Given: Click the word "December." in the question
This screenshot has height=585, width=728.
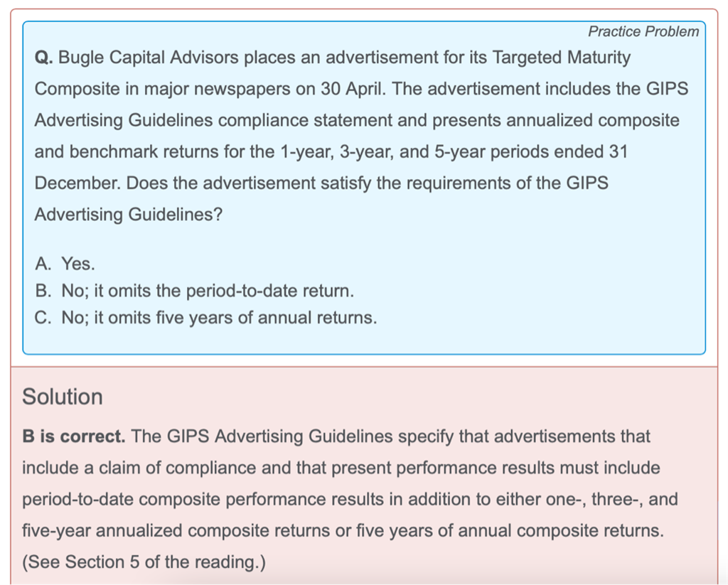Looking at the screenshot, I should click(79, 183).
